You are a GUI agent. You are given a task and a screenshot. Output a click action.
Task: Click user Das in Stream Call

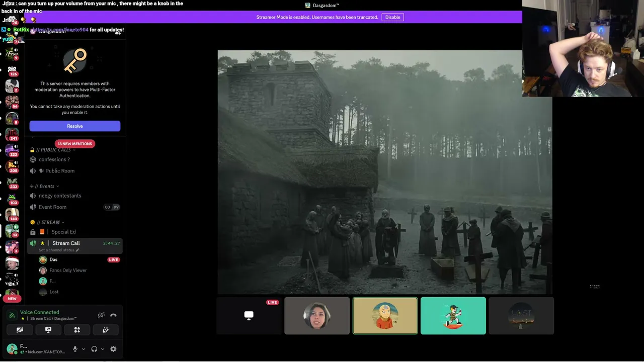pyautogui.click(x=75, y=260)
